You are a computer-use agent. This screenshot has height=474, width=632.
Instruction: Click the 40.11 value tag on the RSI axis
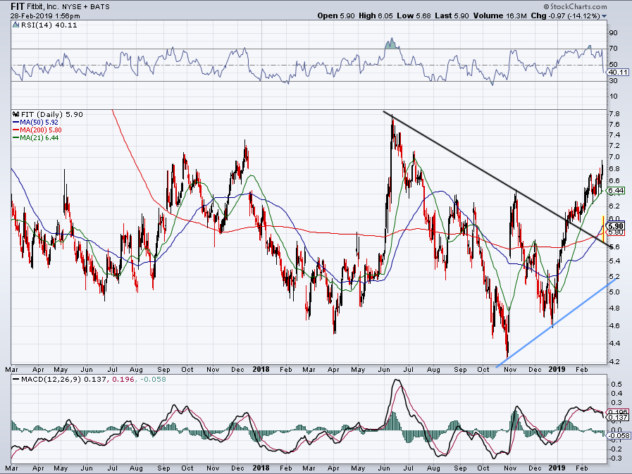618,72
